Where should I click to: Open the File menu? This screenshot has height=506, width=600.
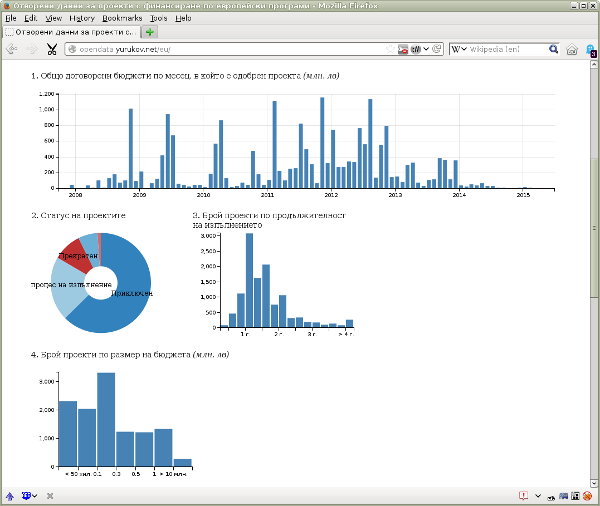tap(11, 18)
